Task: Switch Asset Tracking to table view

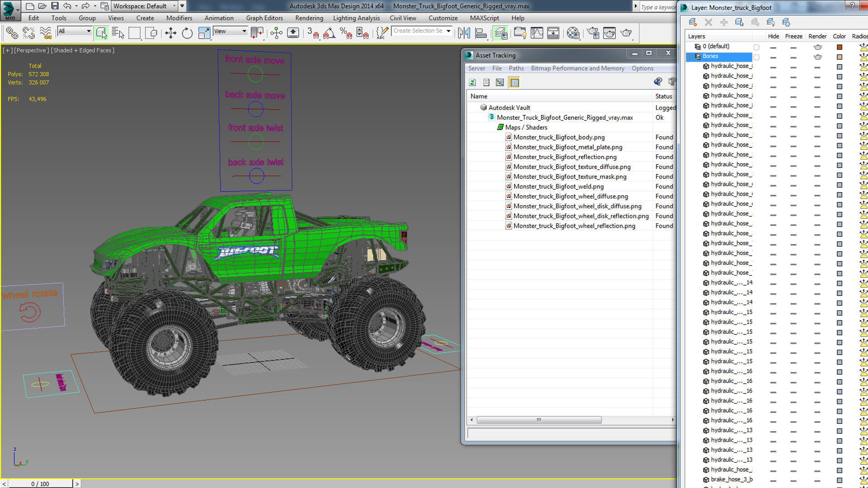Action: pyautogui.click(x=514, y=82)
